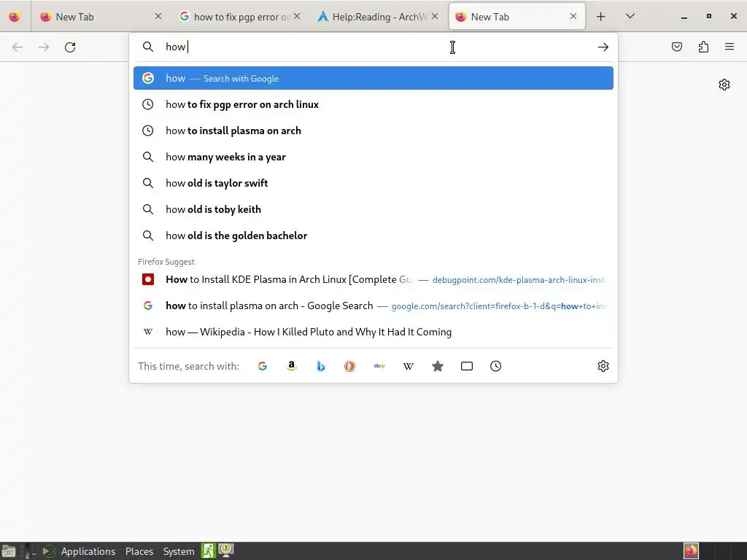The image size is (747, 560).
Task: Search this time with eBay
Action: [x=379, y=366]
